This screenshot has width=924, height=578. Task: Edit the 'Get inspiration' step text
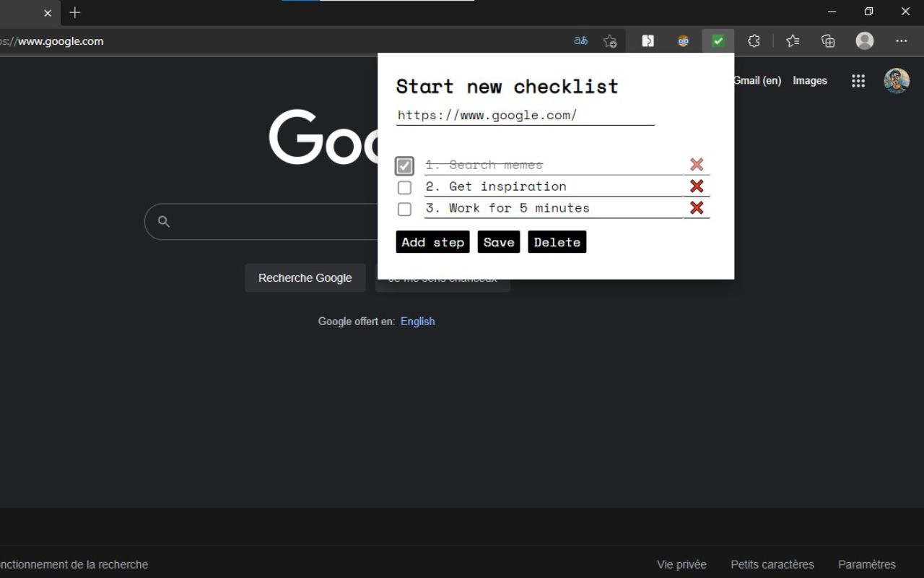(554, 186)
